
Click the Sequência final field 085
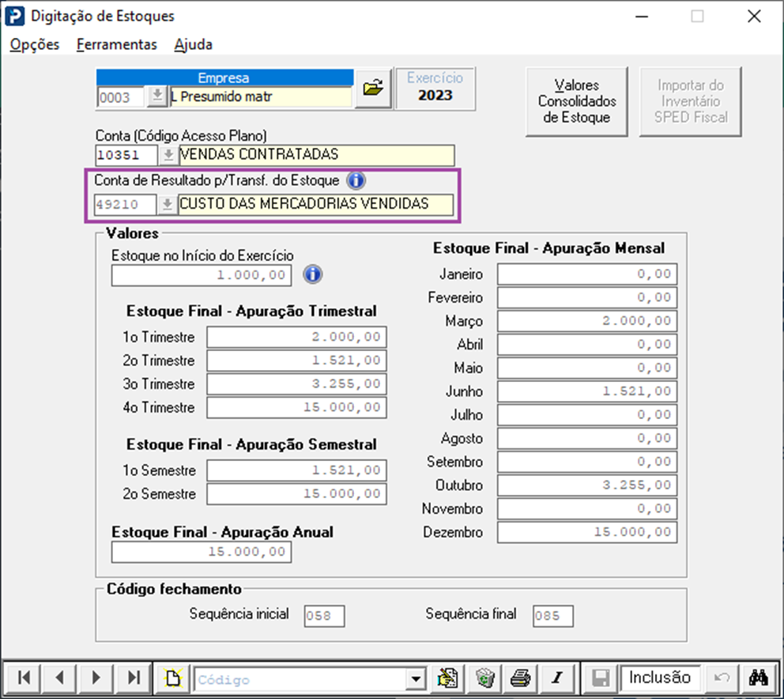(553, 616)
